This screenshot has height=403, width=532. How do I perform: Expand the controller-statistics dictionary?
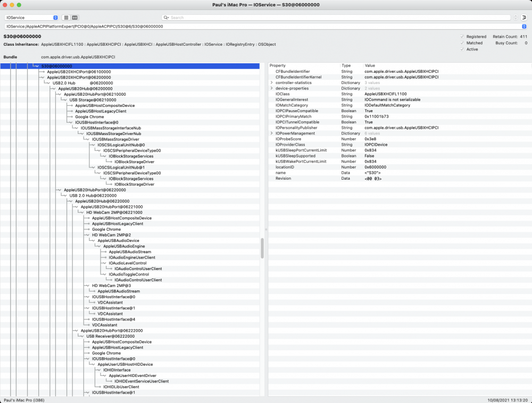(271, 83)
